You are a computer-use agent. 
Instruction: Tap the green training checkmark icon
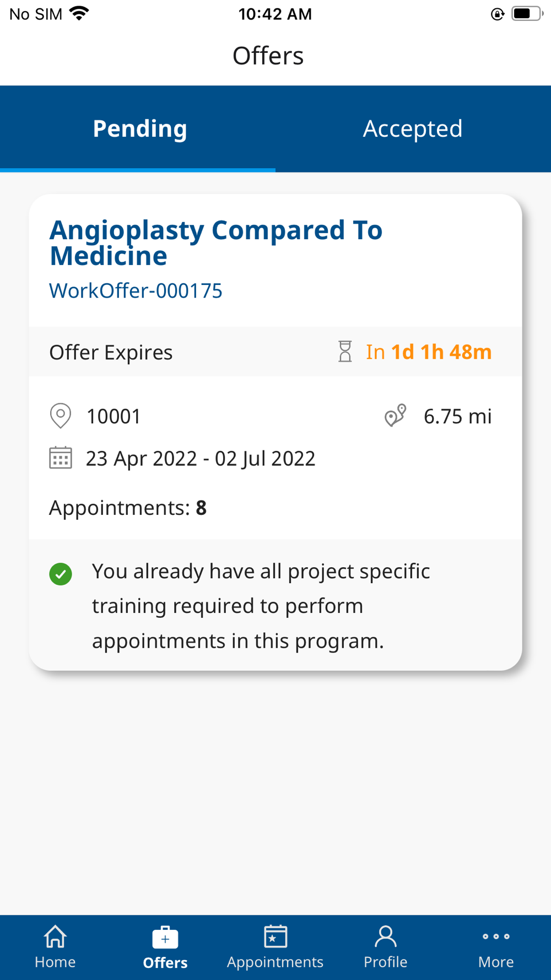(x=61, y=574)
